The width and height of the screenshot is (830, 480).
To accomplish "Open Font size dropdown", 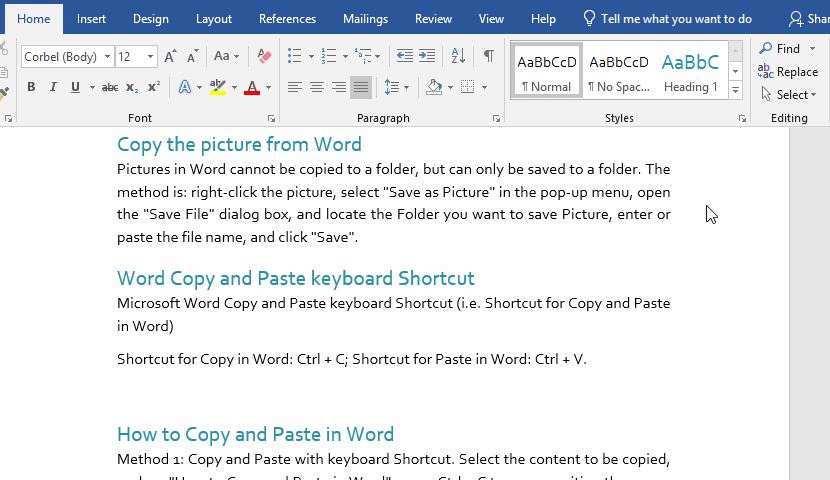I will (x=150, y=57).
